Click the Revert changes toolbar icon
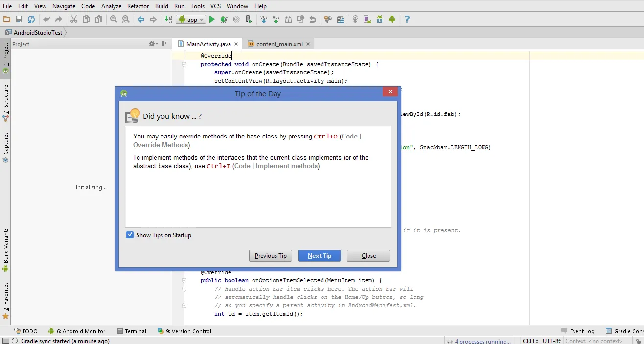This screenshot has height=344, width=644. pyautogui.click(x=313, y=19)
